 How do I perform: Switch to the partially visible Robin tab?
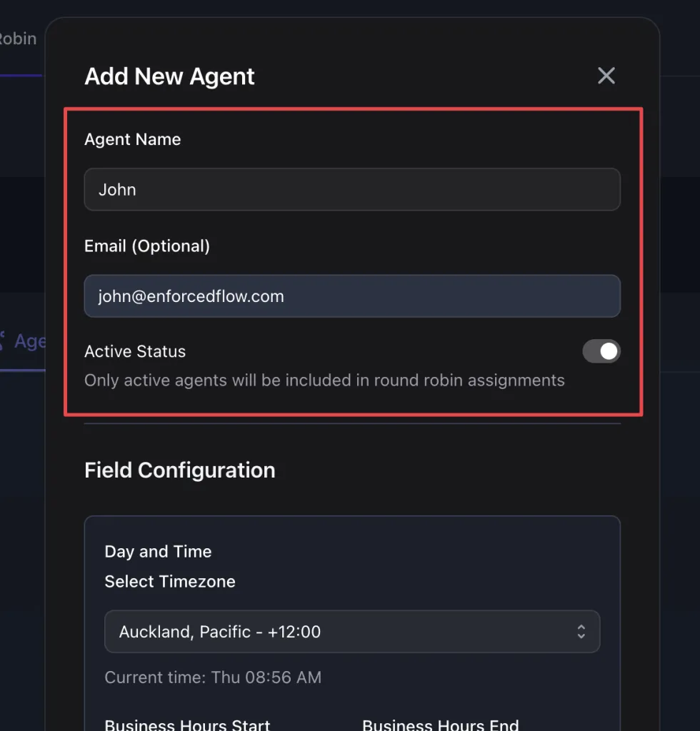pos(19,39)
